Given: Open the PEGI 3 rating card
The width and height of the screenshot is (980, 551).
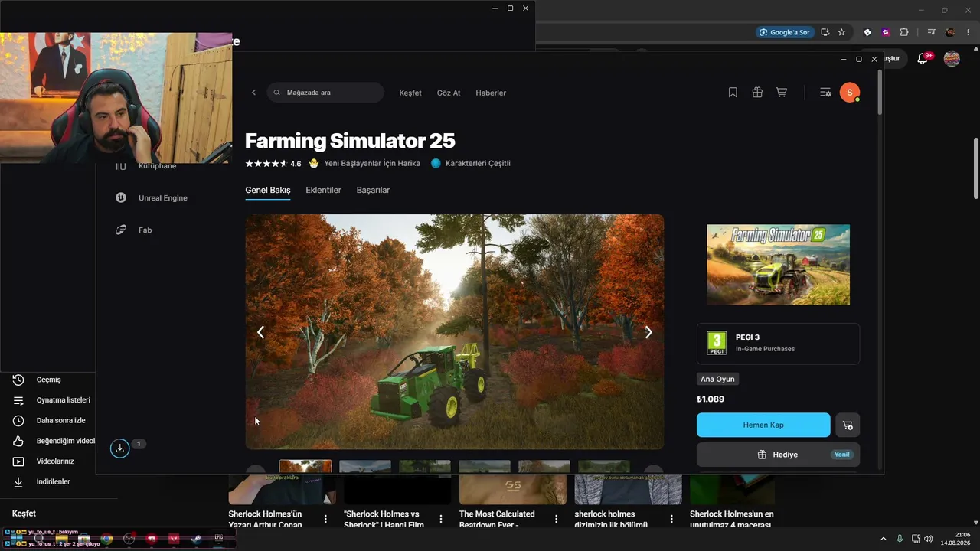Looking at the screenshot, I should click(x=778, y=344).
